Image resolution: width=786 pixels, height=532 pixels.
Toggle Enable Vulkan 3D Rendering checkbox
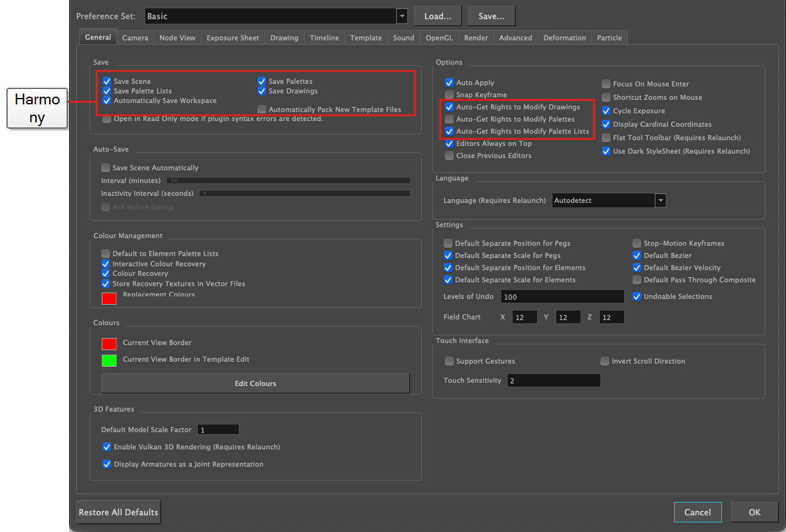tap(107, 447)
